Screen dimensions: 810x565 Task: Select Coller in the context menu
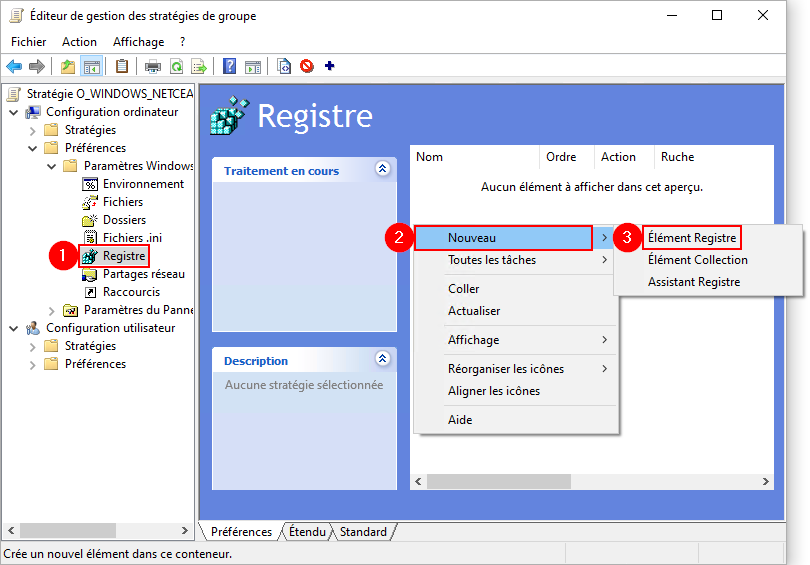point(516,289)
